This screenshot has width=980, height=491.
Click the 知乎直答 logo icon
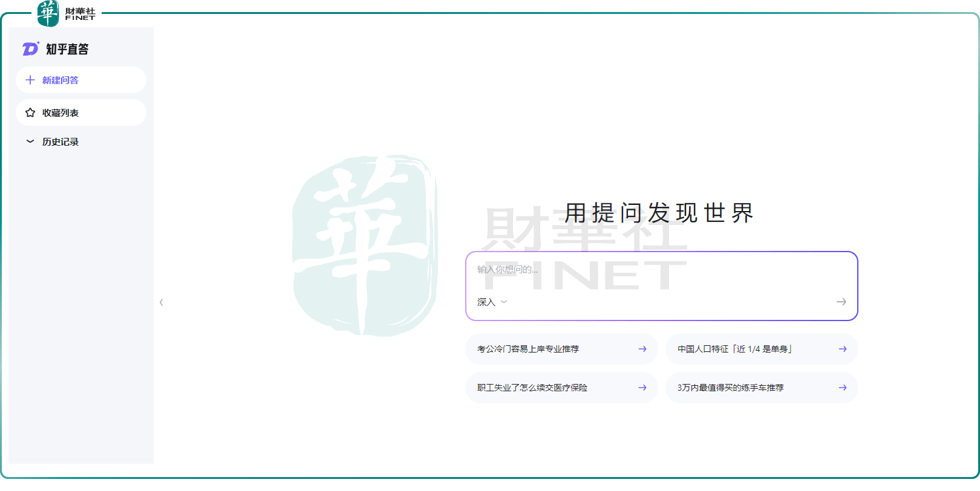pos(31,49)
